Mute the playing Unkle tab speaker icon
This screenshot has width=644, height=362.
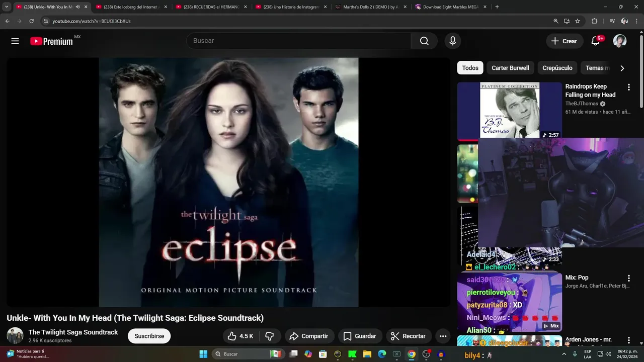tap(77, 7)
